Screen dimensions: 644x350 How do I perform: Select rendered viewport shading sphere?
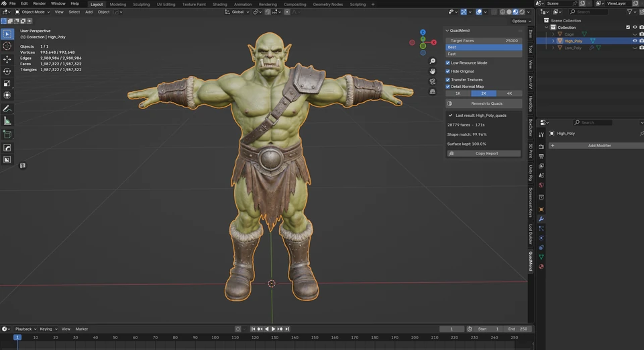(522, 12)
